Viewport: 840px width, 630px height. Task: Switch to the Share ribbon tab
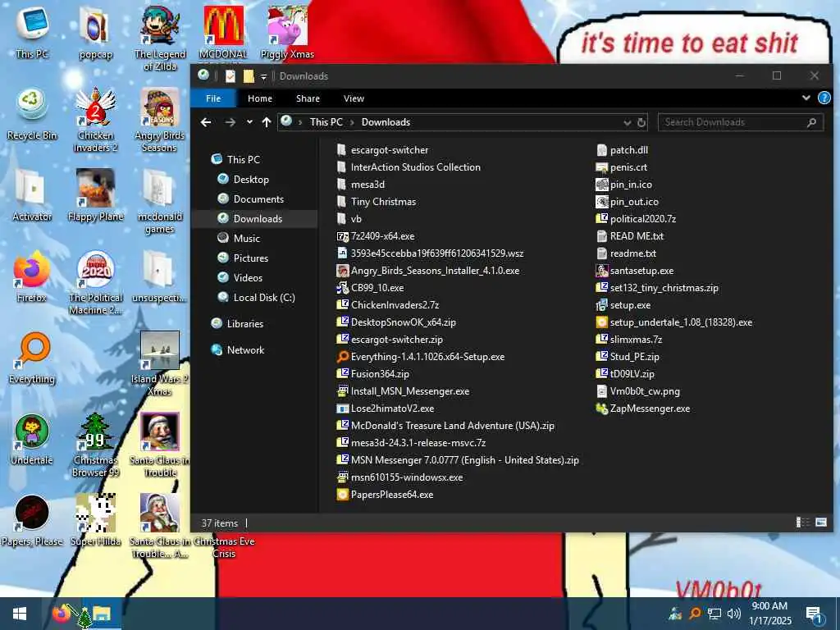308,98
